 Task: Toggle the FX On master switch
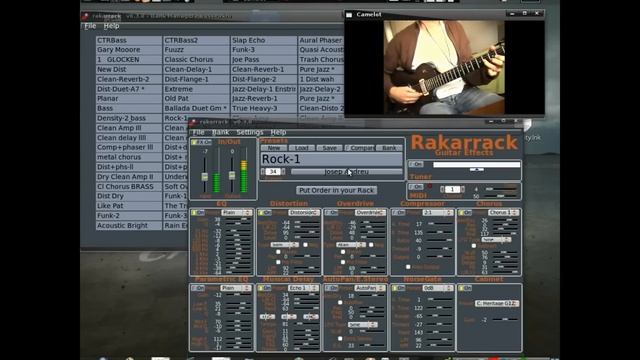(202, 142)
